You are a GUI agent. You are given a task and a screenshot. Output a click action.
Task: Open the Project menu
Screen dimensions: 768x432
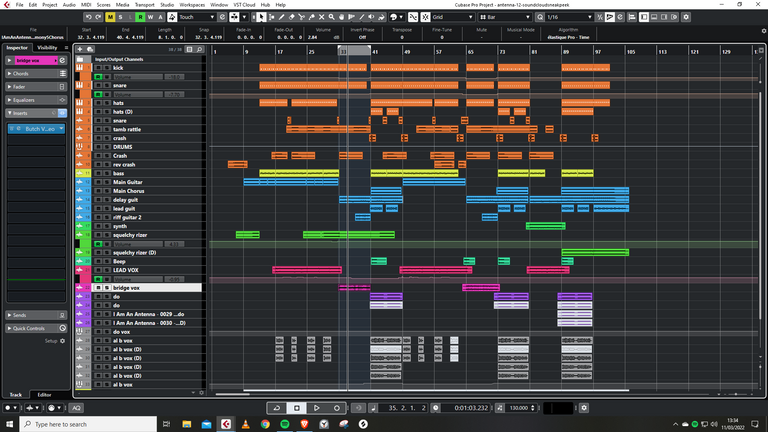[49, 5]
